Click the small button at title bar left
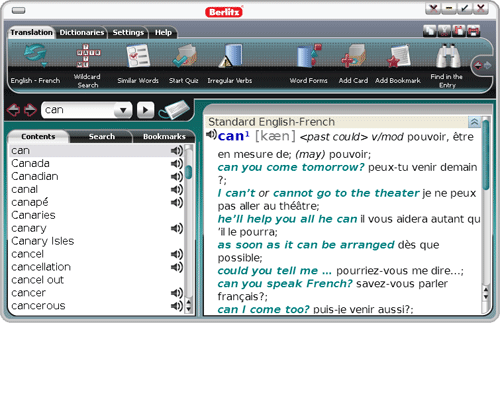The image size is (500, 405). (18, 11)
